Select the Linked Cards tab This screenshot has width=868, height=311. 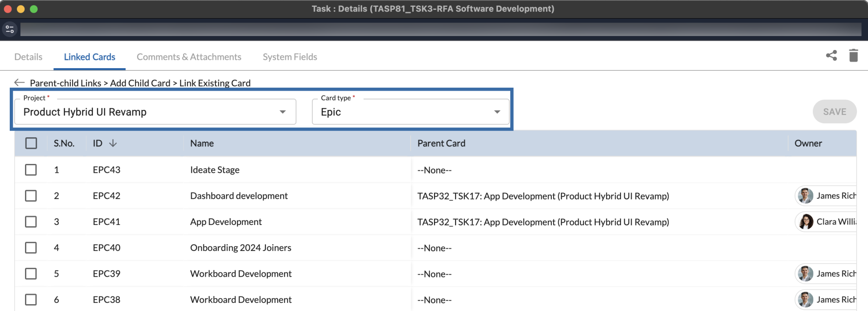[89, 57]
